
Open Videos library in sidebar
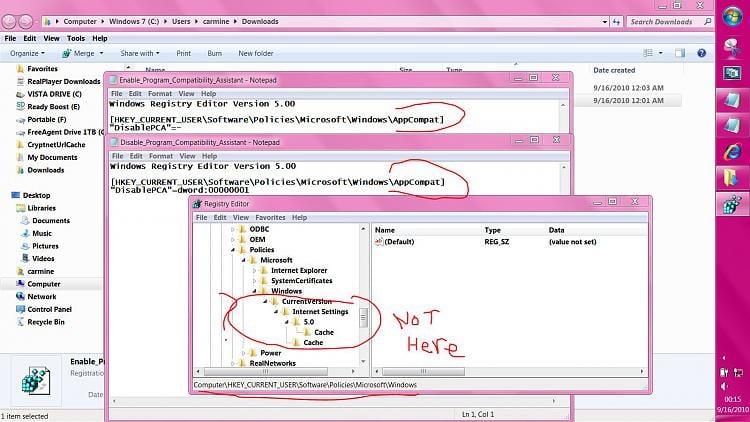coord(43,258)
